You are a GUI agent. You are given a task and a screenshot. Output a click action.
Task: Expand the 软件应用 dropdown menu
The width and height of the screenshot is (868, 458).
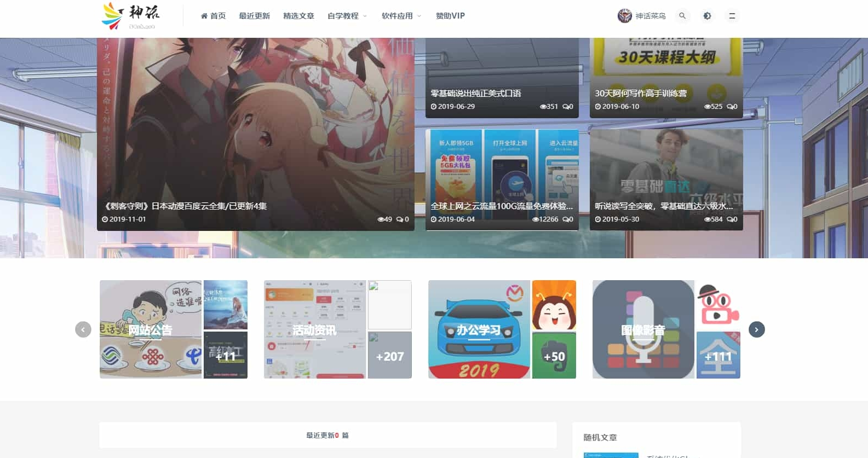point(401,16)
